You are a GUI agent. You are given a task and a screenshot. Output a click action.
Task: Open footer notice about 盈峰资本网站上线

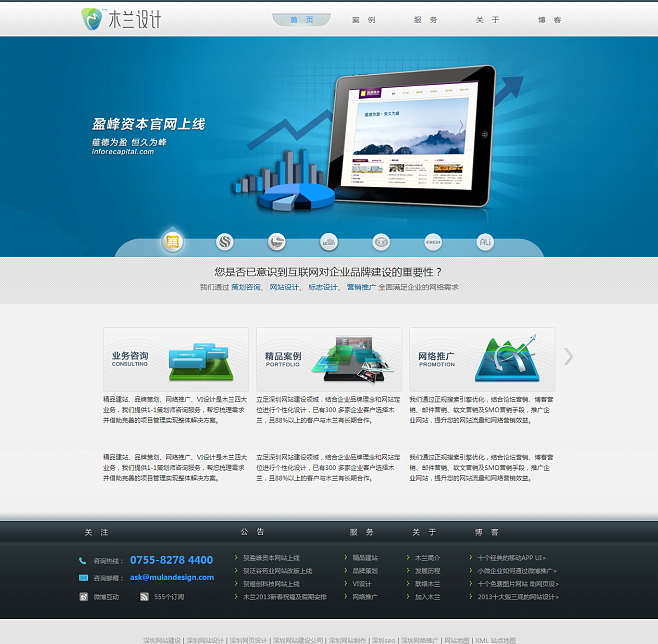pos(271,558)
